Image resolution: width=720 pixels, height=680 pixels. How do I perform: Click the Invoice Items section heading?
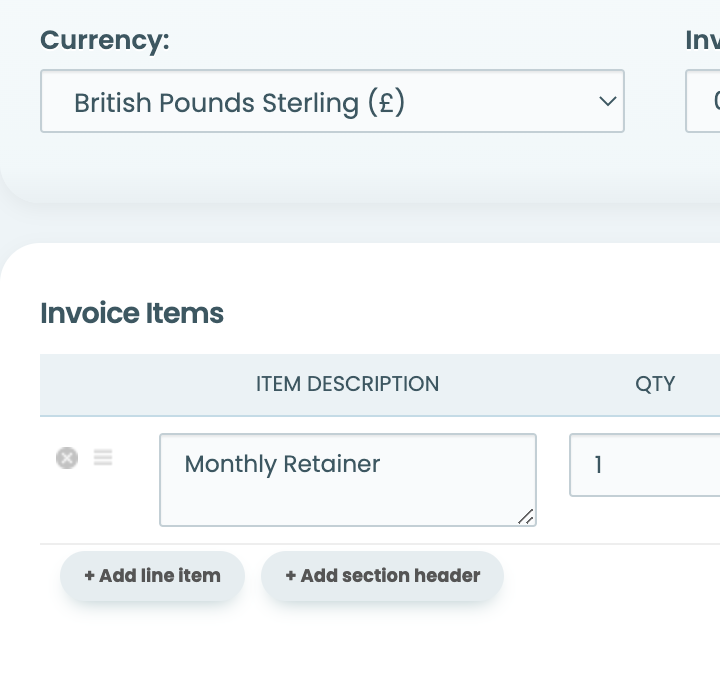tap(132, 313)
